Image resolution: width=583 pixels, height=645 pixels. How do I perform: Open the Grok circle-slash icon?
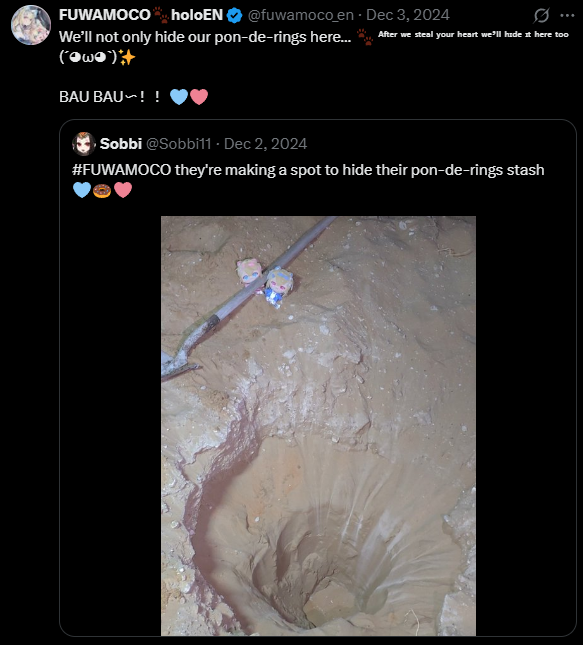[541, 16]
